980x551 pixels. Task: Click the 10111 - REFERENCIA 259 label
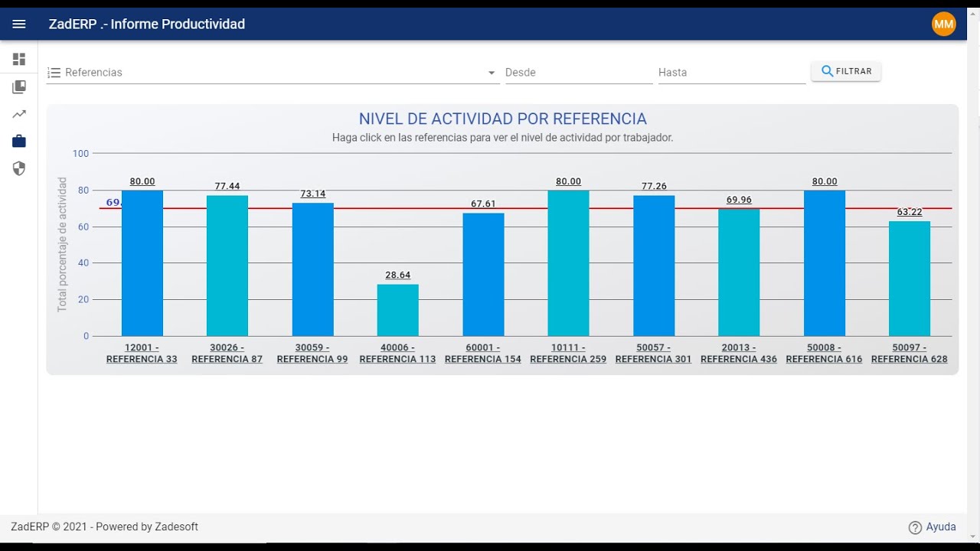568,354
